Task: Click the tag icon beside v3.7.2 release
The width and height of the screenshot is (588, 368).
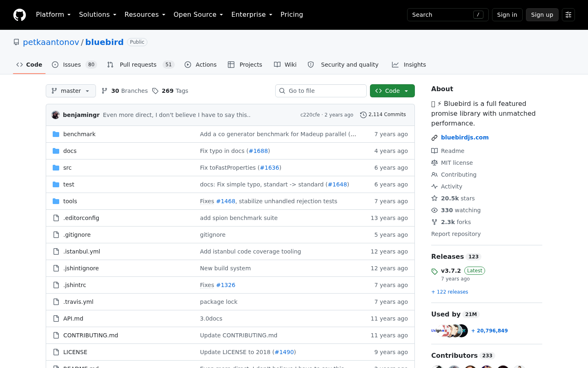Action: tap(434, 272)
